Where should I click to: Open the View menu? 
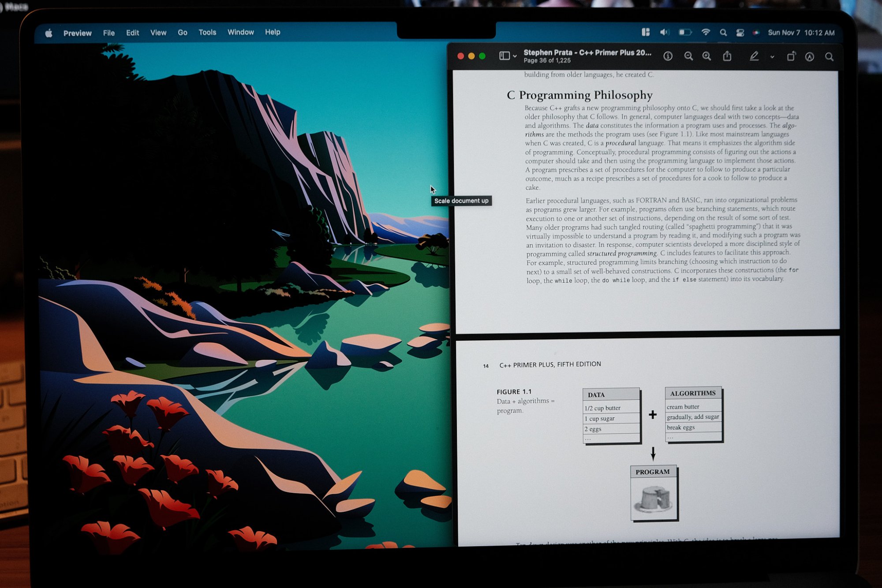[158, 33]
